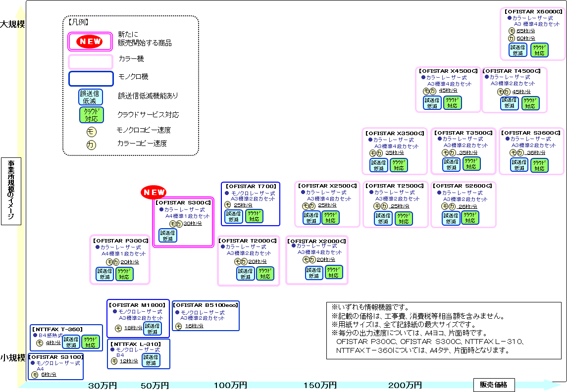Click the 【OFISTAR S3600C】 title
This screenshot has height=392, width=567.
(531, 133)
